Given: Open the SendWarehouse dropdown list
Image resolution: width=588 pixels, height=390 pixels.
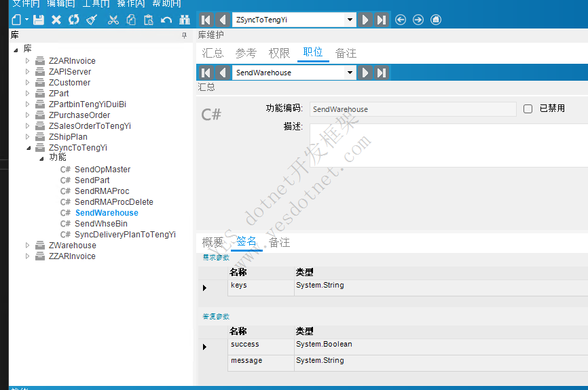Looking at the screenshot, I should click(350, 73).
